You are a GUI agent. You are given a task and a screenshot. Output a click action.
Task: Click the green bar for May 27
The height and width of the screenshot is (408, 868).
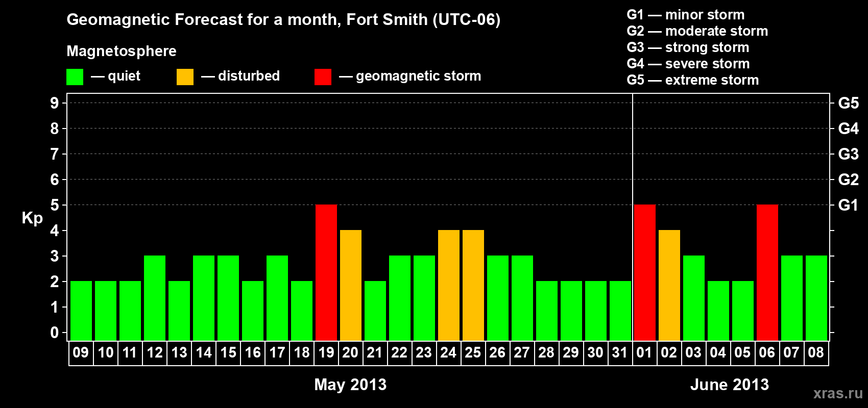click(522, 298)
